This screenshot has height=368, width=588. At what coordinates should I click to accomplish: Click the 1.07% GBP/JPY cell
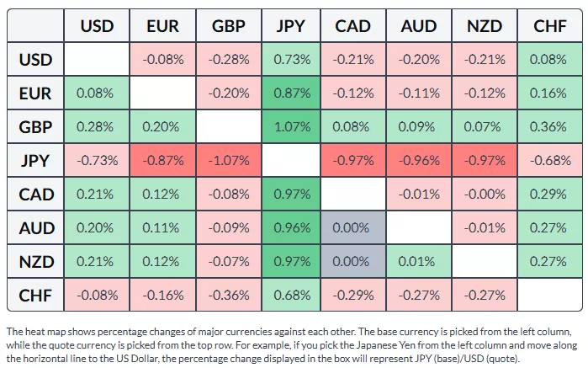(x=290, y=127)
